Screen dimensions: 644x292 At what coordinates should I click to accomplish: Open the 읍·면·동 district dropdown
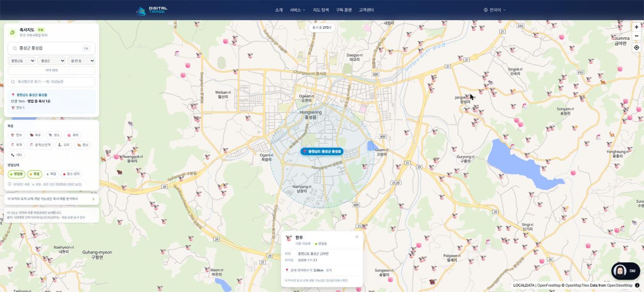coord(81,61)
